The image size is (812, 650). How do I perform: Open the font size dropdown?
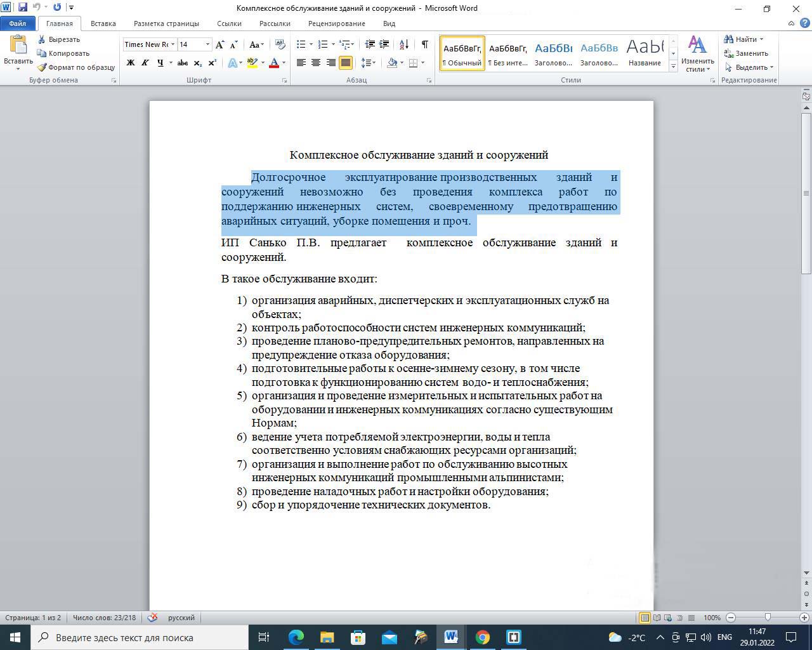tap(207, 44)
